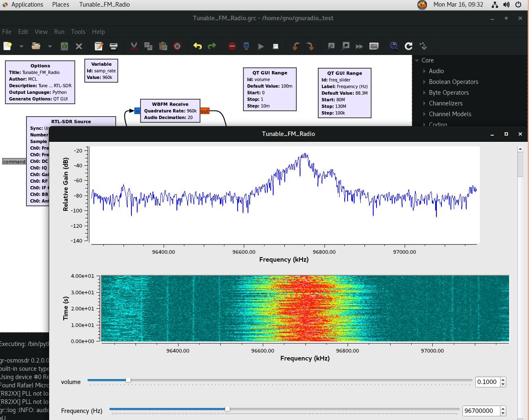Click the new flowgraph icon
529x420 pixels.
[x=7, y=46]
